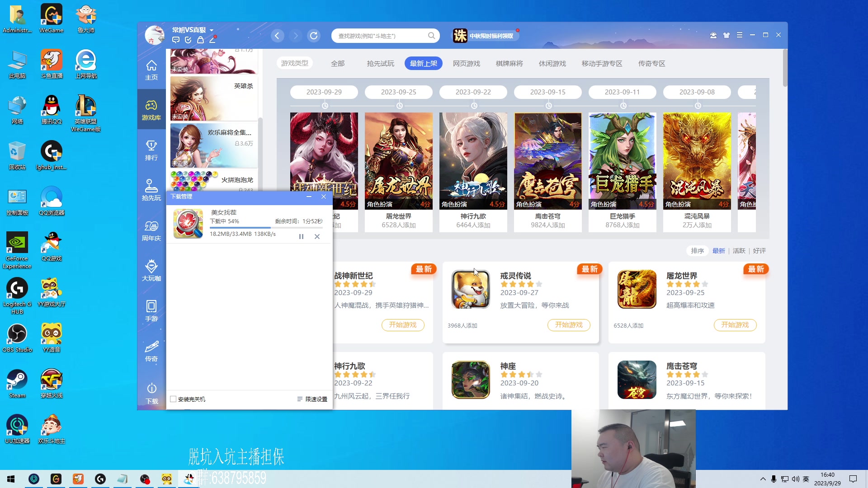Cancel the 美女找茬 download

click(x=317, y=237)
